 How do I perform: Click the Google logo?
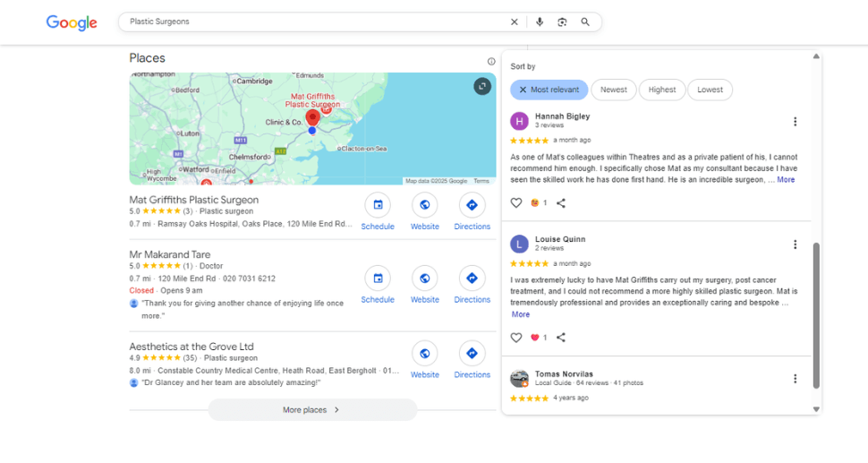tap(72, 22)
